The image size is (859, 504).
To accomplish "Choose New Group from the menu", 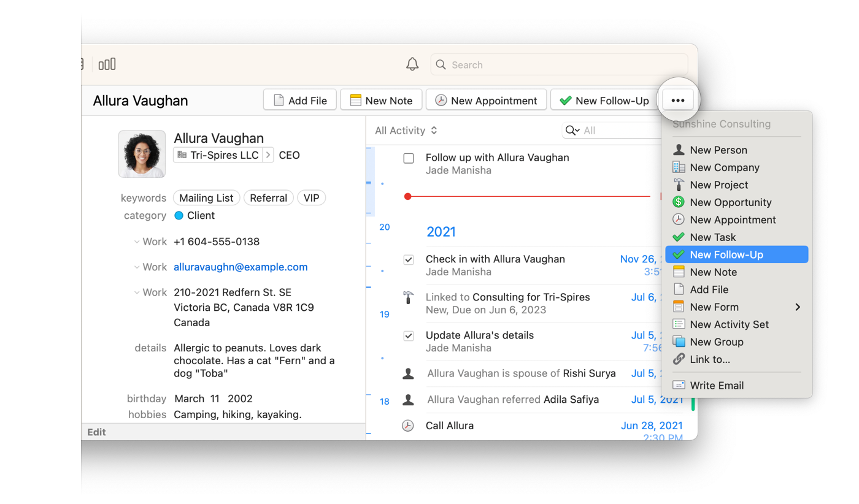I will coord(737,342).
